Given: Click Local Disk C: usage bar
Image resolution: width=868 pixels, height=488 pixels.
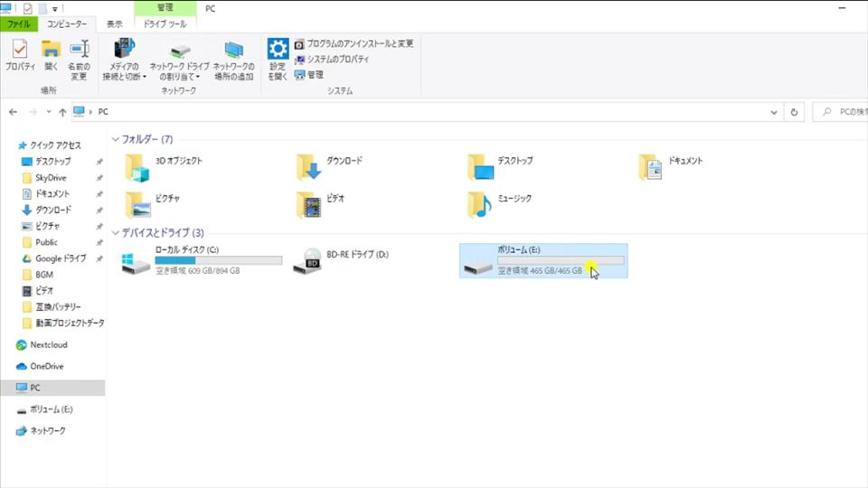Looking at the screenshot, I should tap(219, 260).
